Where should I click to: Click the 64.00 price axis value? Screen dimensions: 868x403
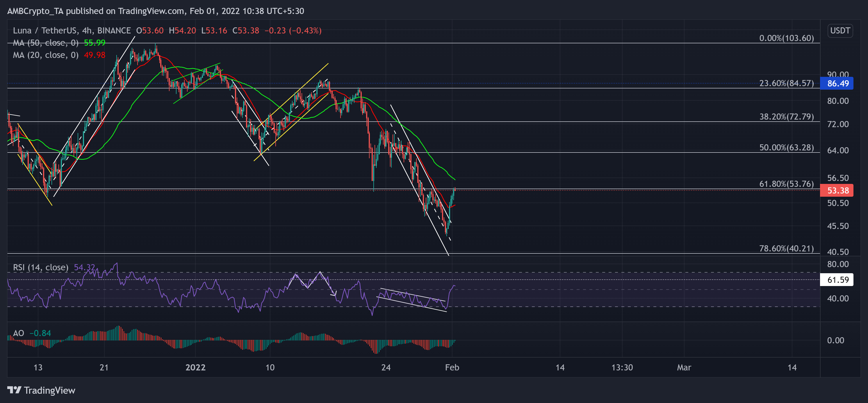click(838, 150)
